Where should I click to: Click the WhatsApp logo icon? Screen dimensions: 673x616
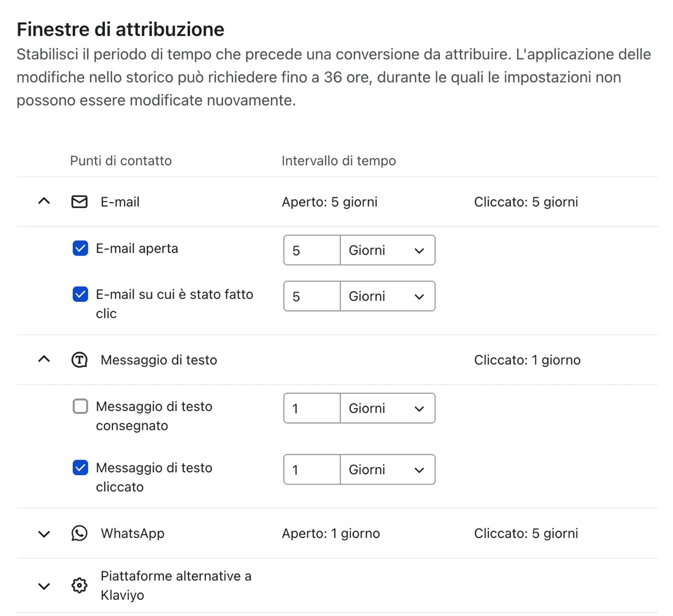click(79, 533)
